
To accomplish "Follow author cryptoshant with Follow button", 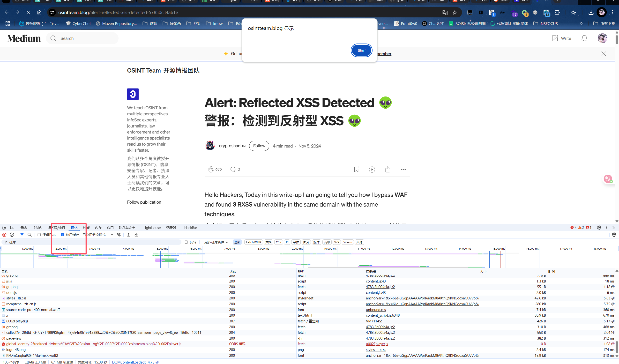I will pos(259,146).
